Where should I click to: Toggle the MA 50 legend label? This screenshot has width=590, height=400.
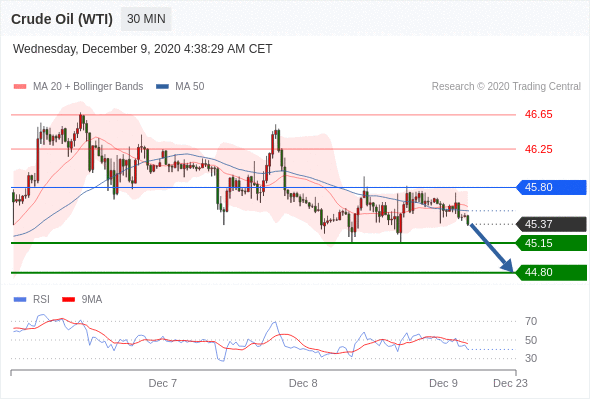190,87
